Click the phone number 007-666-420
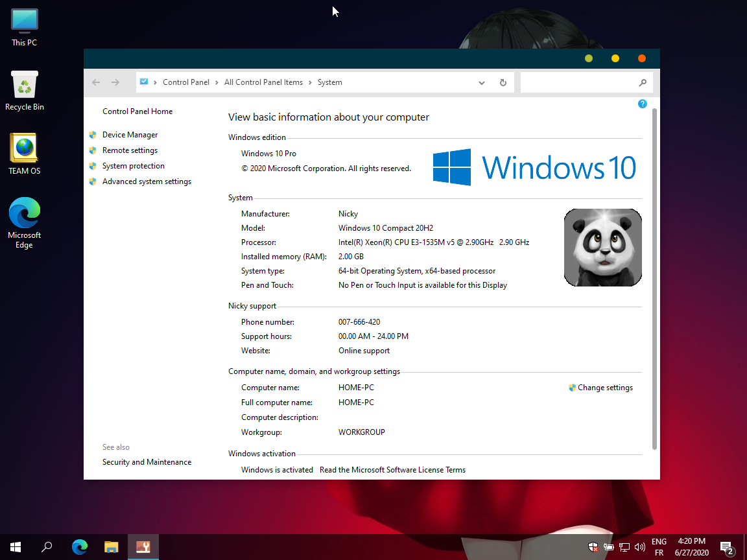The height and width of the screenshot is (560, 747). coord(359,322)
